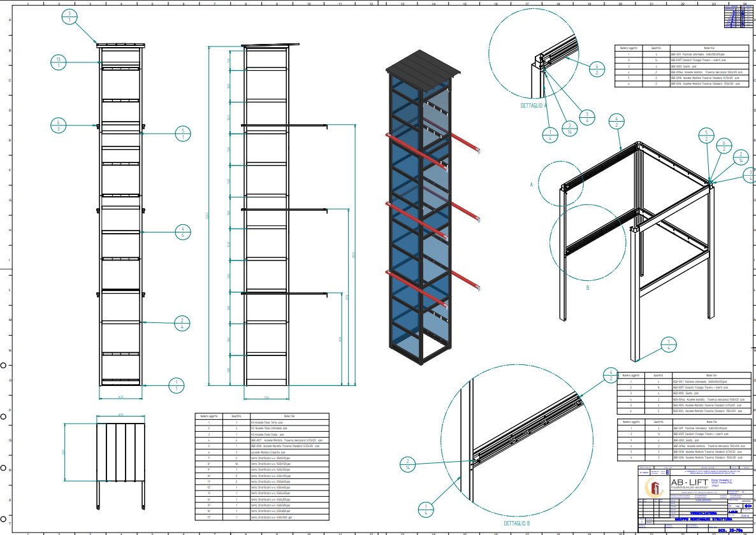Click balloon 5 over 1 right of front view
Image resolution: width=756 pixels, height=535 pixels.
(x=183, y=134)
